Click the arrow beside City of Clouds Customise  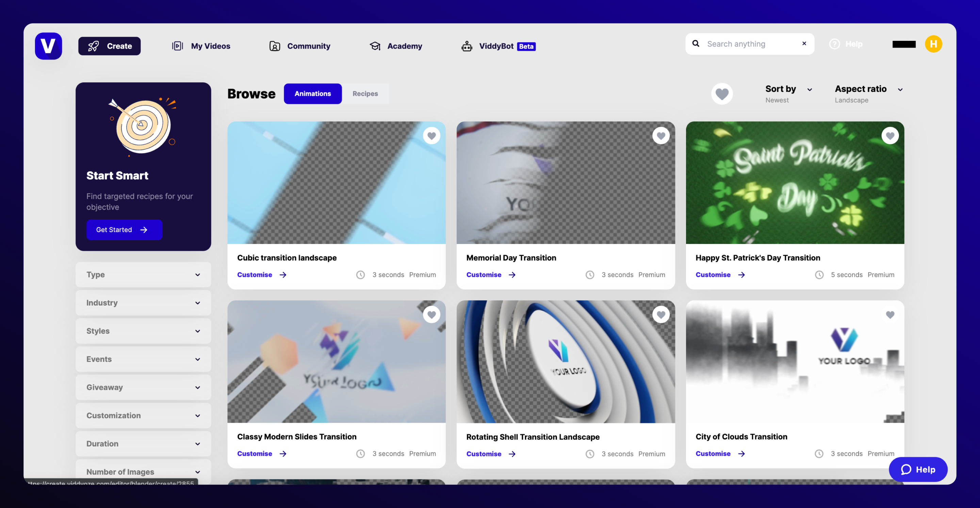pyautogui.click(x=741, y=454)
